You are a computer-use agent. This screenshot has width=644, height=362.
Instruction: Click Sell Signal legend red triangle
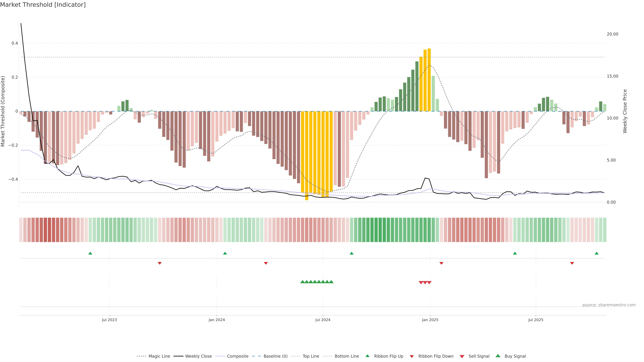tap(462, 356)
